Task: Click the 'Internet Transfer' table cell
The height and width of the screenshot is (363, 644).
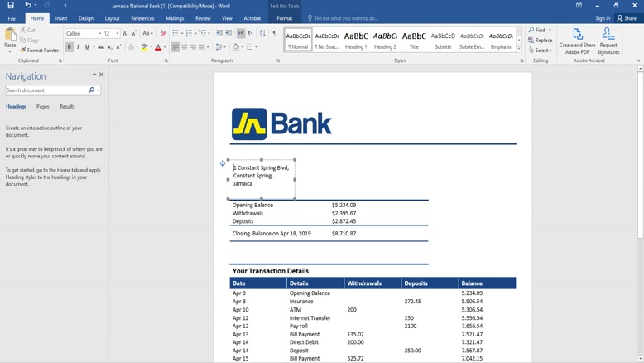Action: coord(310,317)
